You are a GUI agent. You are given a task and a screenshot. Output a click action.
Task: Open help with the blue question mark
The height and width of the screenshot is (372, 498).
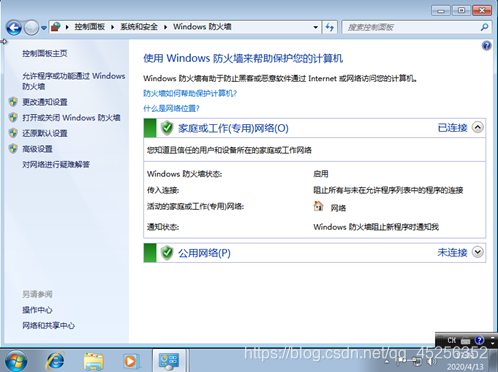pyautogui.click(x=486, y=46)
